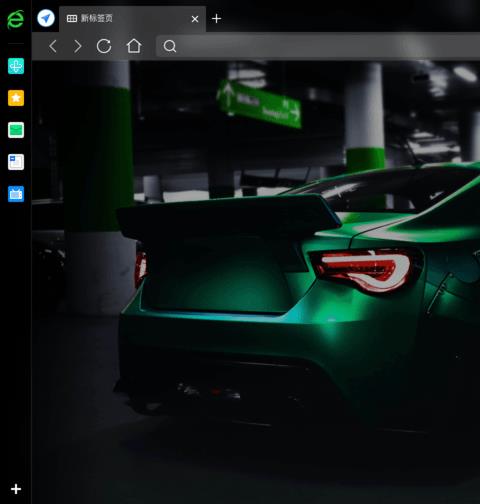Open the blue navigation compass icon

(x=46, y=18)
